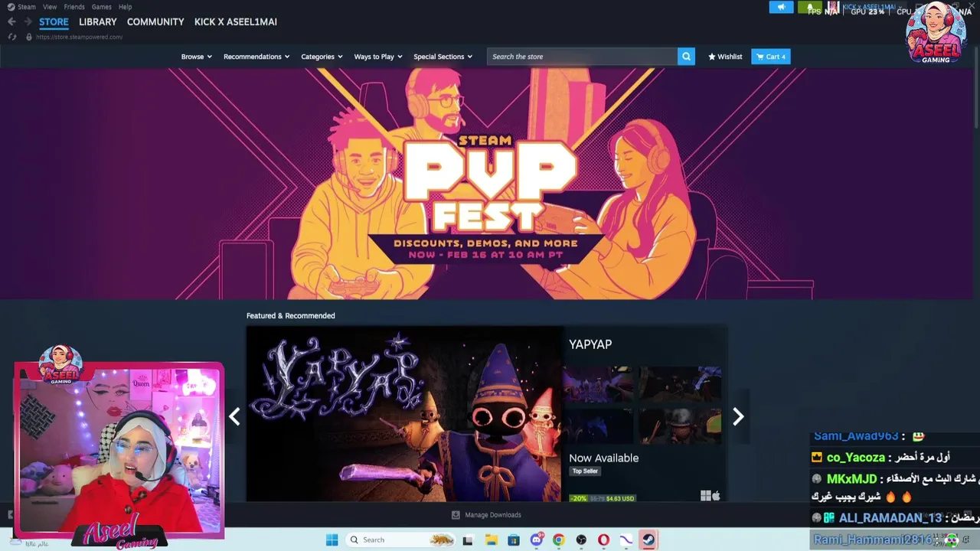Click chat username MKxMJD
Image resolution: width=980 pixels, height=551 pixels.
(852, 479)
